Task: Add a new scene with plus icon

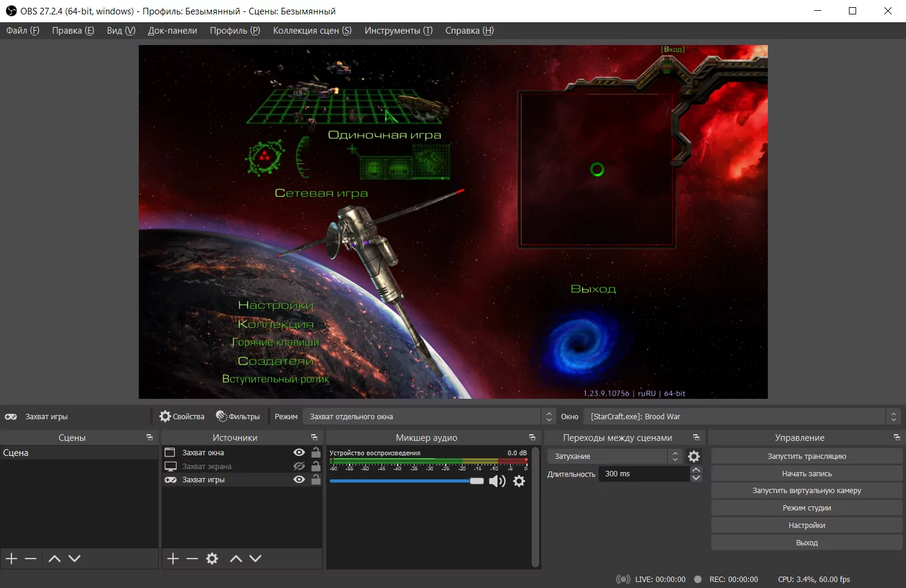Action: click(x=11, y=559)
